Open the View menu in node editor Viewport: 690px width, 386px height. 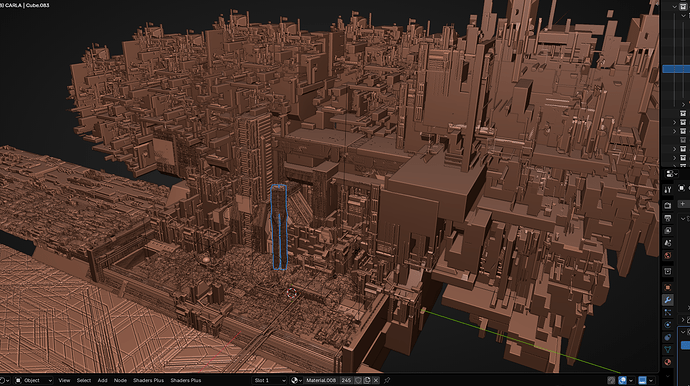coord(64,380)
